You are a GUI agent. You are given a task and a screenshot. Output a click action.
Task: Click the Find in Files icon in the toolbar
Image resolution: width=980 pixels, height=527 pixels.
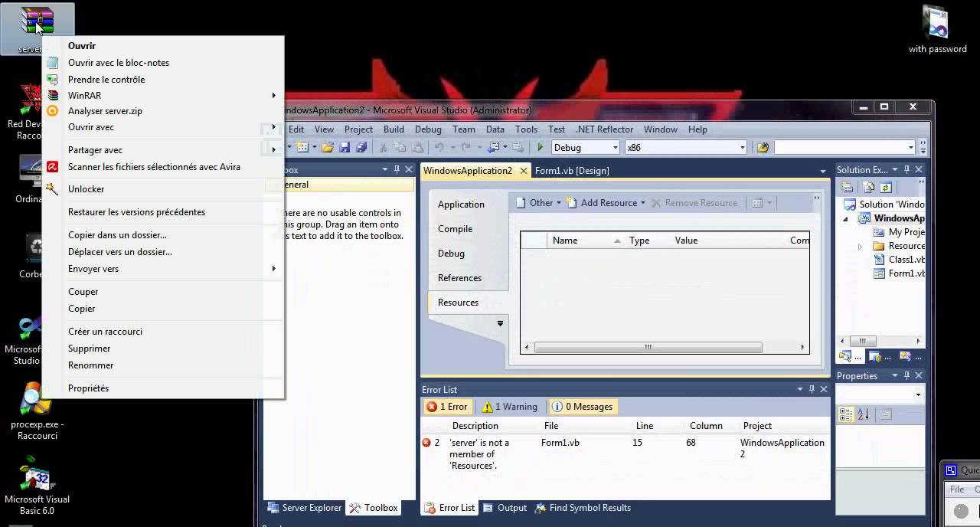click(763, 148)
